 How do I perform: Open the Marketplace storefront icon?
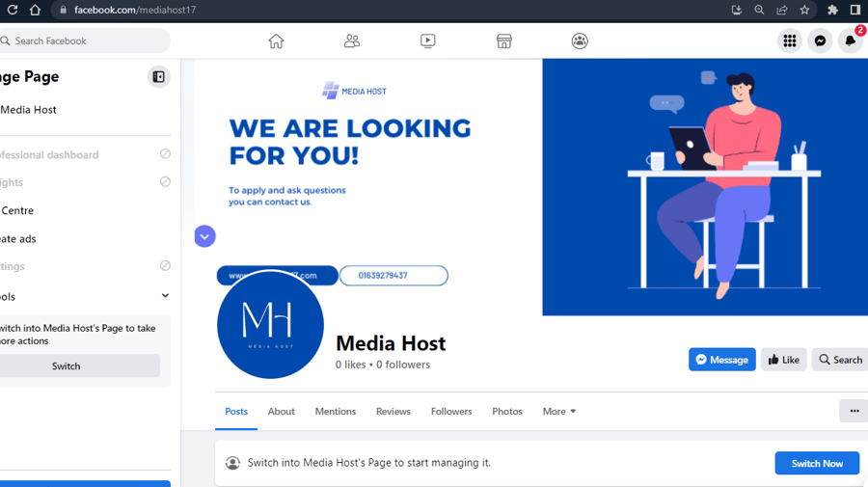(x=503, y=41)
